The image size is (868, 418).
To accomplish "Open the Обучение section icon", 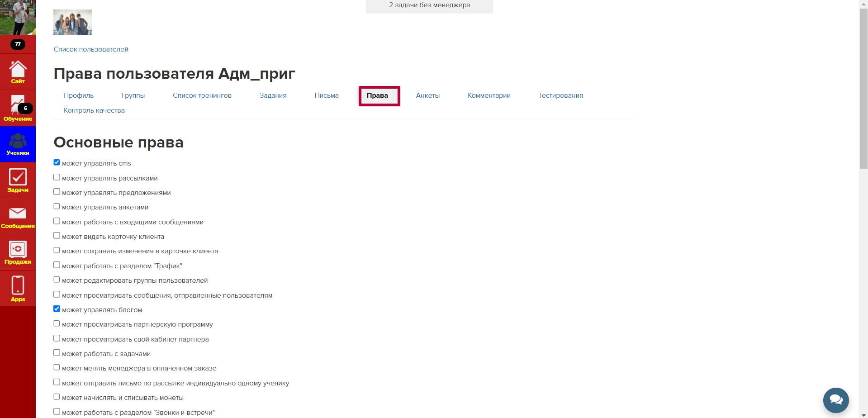I will [x=18, y=108].
